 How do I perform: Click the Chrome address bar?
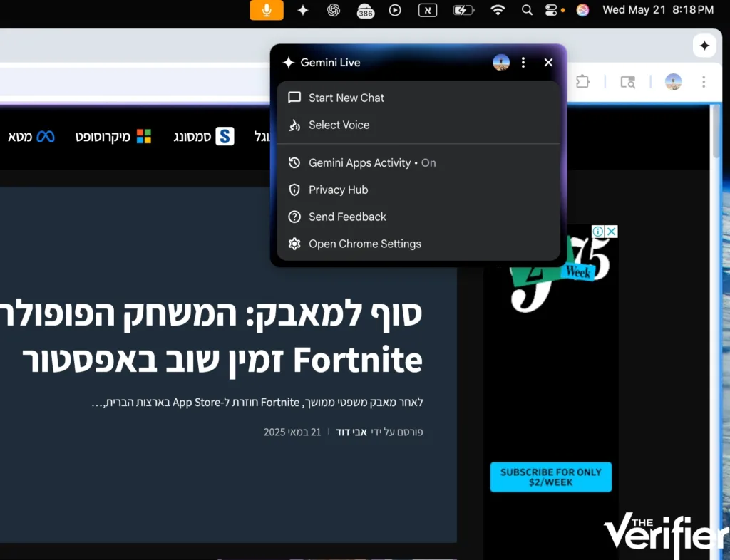coord(135,82)
